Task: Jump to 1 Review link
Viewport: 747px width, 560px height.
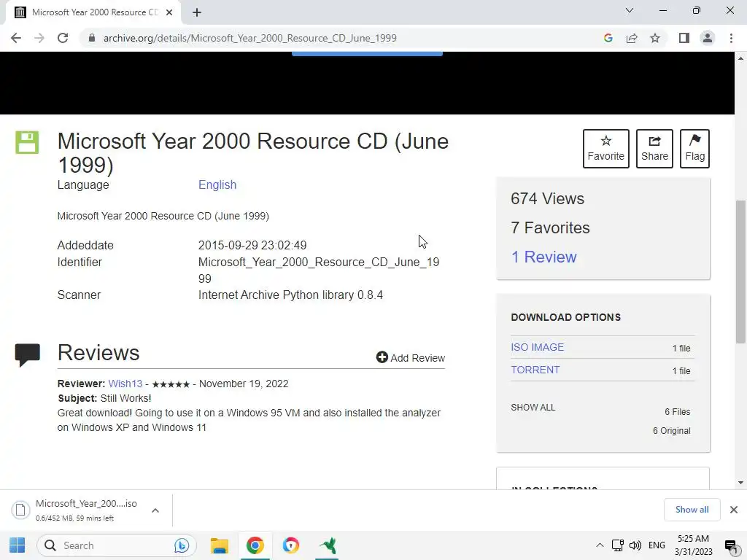Action: [x=543, y=257]
